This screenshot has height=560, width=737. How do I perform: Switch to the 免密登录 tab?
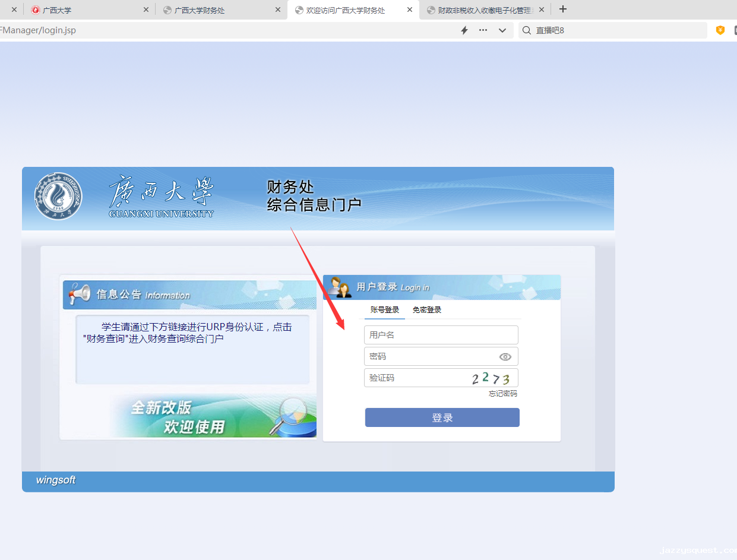pyautogui.click(x=427, y=310)
